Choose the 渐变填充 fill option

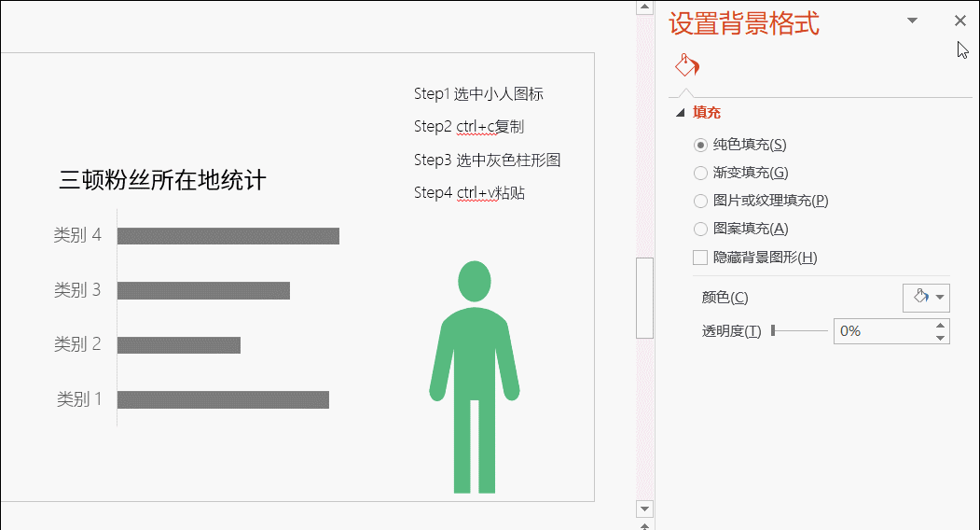(x=701, y=173)
